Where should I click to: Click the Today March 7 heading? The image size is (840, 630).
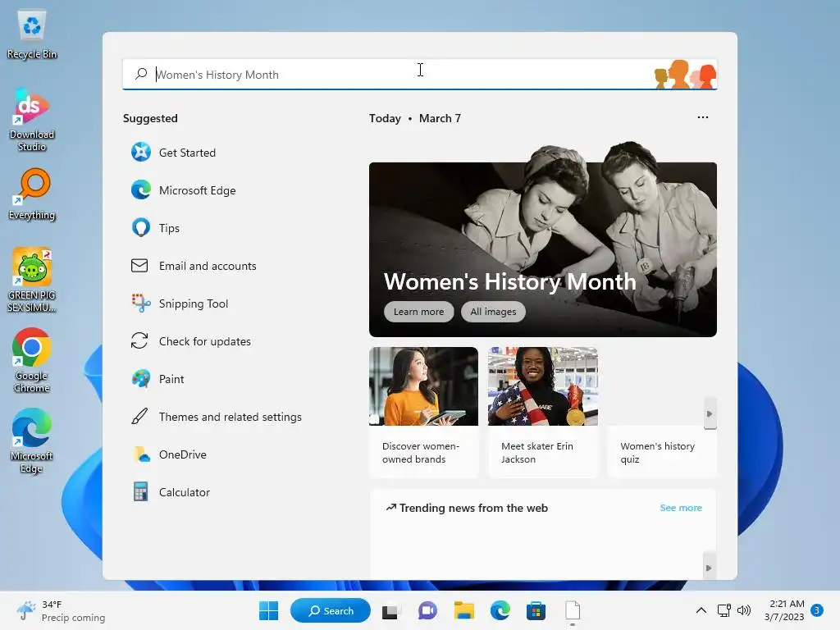pos(414,118)
